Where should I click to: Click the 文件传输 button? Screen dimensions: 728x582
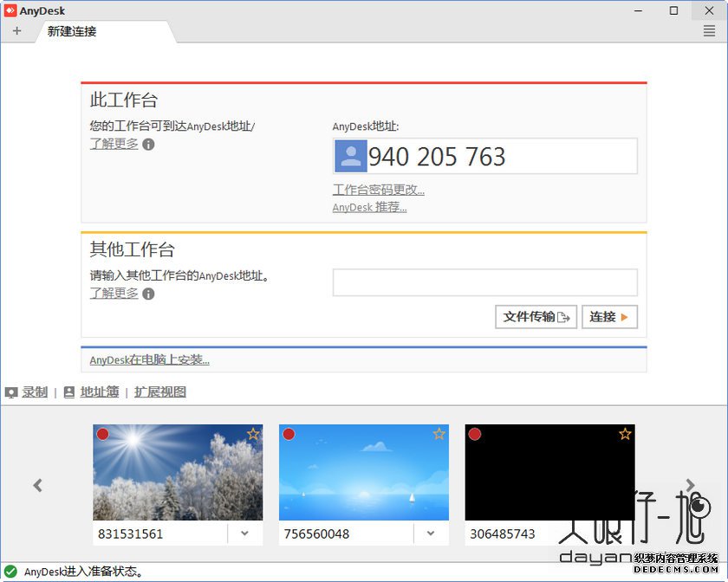pyautogui.click(x=536, y=317)
